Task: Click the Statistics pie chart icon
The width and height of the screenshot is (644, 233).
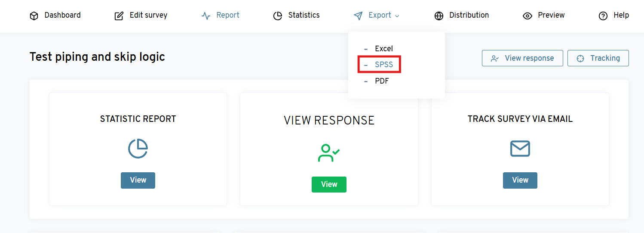Action: pos(278,16)
